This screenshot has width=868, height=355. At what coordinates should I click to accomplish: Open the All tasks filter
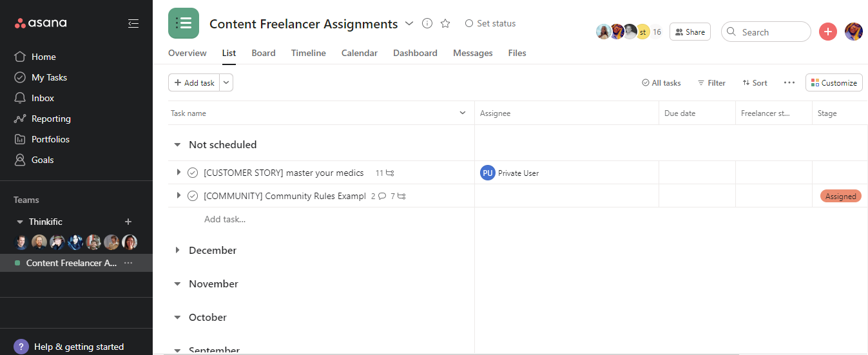coord(661,82)
